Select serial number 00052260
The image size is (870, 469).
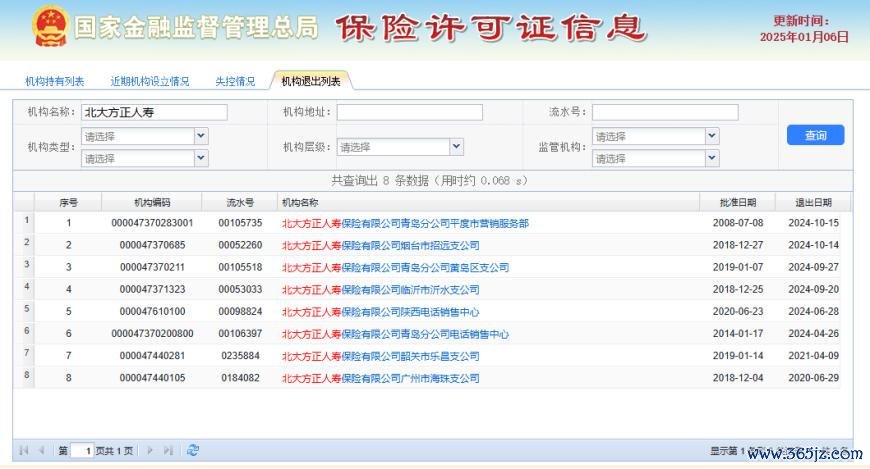[240, 245]
